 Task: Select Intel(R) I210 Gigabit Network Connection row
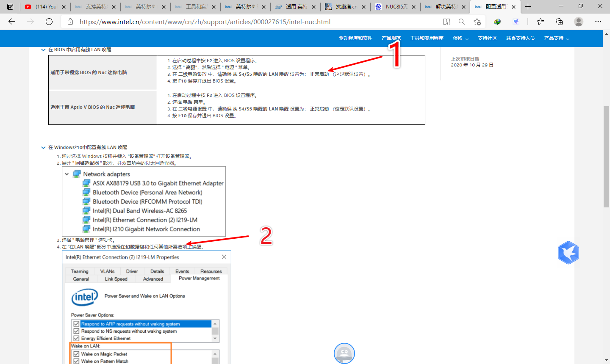click(141, 229)
